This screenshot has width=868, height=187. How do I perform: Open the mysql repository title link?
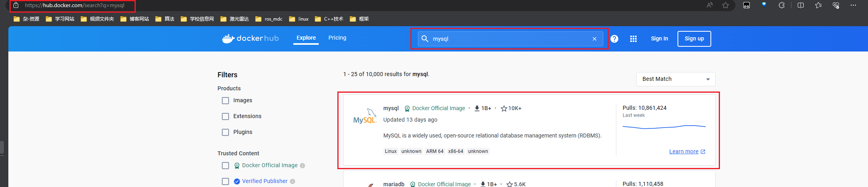391,108
